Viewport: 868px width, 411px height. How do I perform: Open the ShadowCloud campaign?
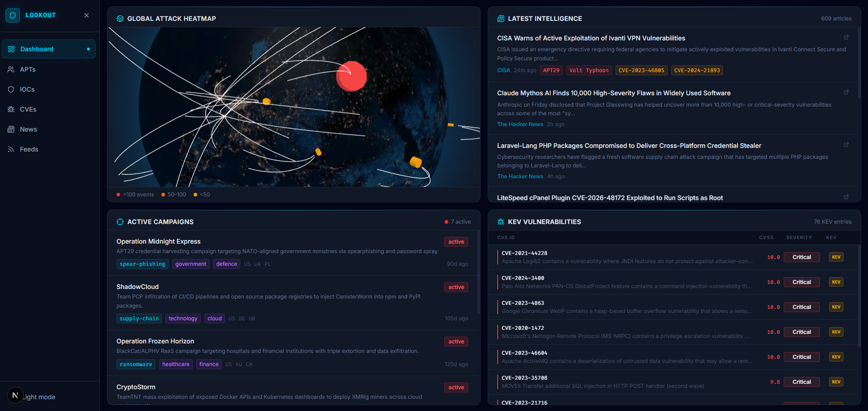(137, 287)
